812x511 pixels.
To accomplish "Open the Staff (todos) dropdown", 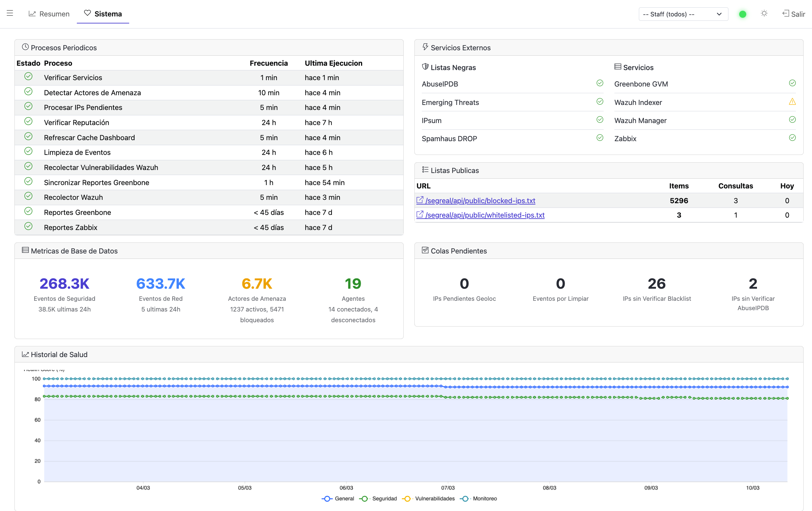I will click(683, 14).
